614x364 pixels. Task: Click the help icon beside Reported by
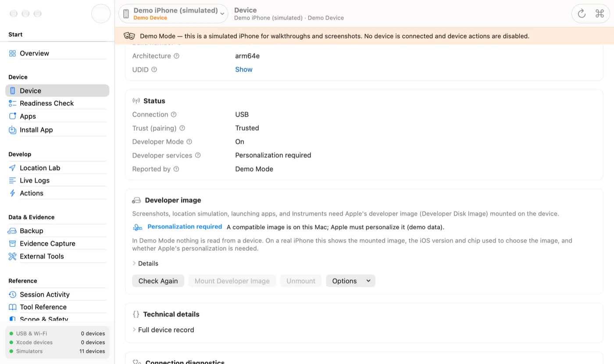pyautogui.click(x=176, y=169)
